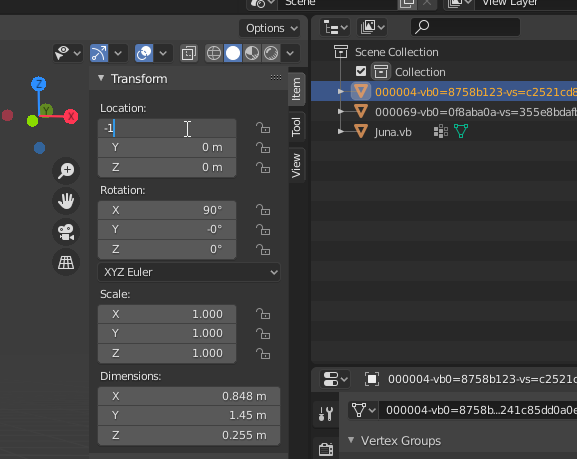Click the Z axis on navigation gizmo
Screen dimensions: 577x459
point(39,84)
